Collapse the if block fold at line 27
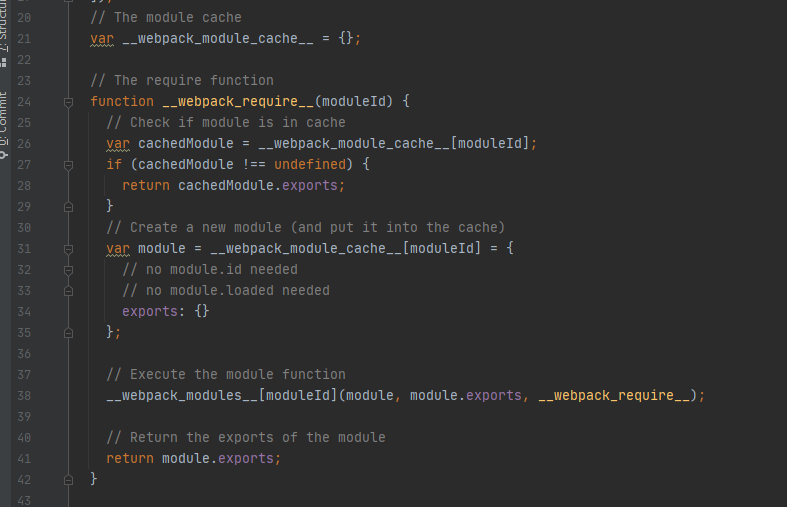Viewport: 787px width, 507px height. 69,165
